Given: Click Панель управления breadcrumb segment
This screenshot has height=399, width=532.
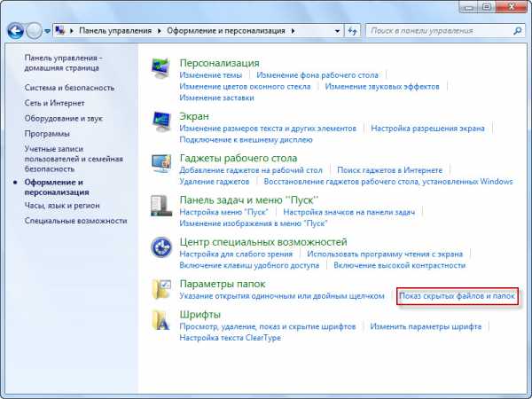Looking at the screenshot, I should click(x=115, y=31).
